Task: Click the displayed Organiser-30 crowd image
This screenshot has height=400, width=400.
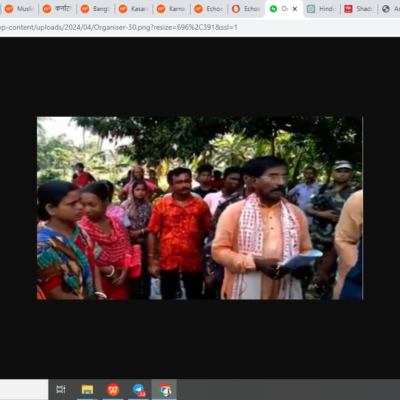Action: pyautogui.click(x=200, y=208)
